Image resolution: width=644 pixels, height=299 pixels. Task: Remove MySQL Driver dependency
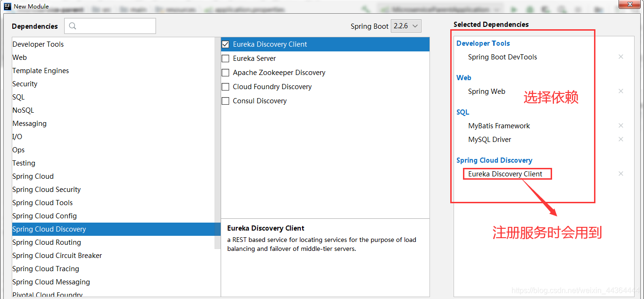click(621, 139)
